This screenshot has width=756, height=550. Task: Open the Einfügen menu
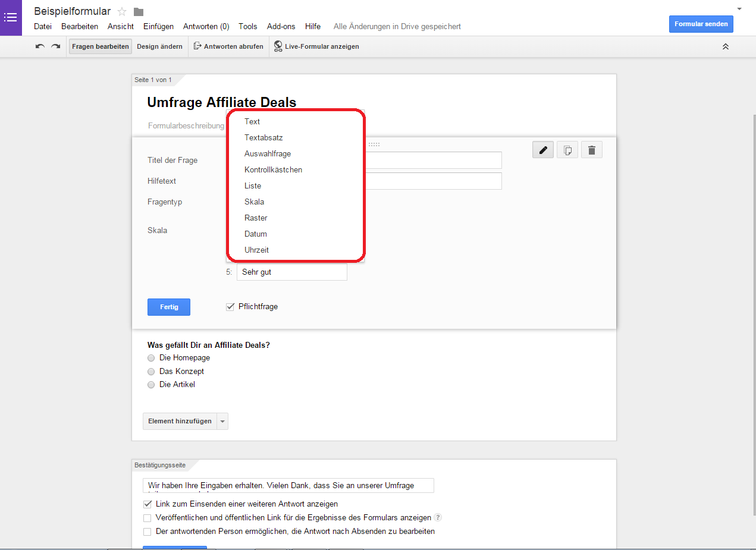click(x=158, y=26)
